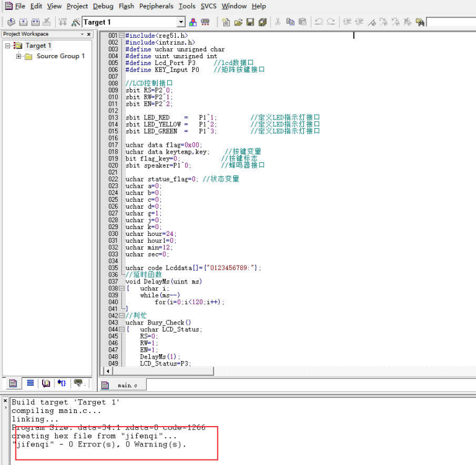Open the Target 1 selection combo box

pyautogui.click(x=134, y=22)
